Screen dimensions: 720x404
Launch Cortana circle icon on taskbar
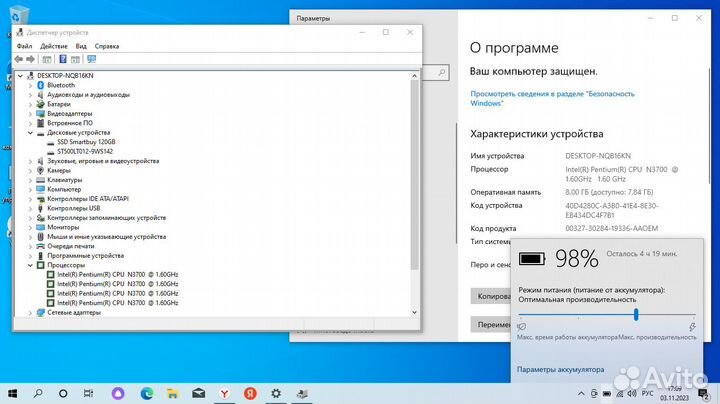tap(63, 393)
